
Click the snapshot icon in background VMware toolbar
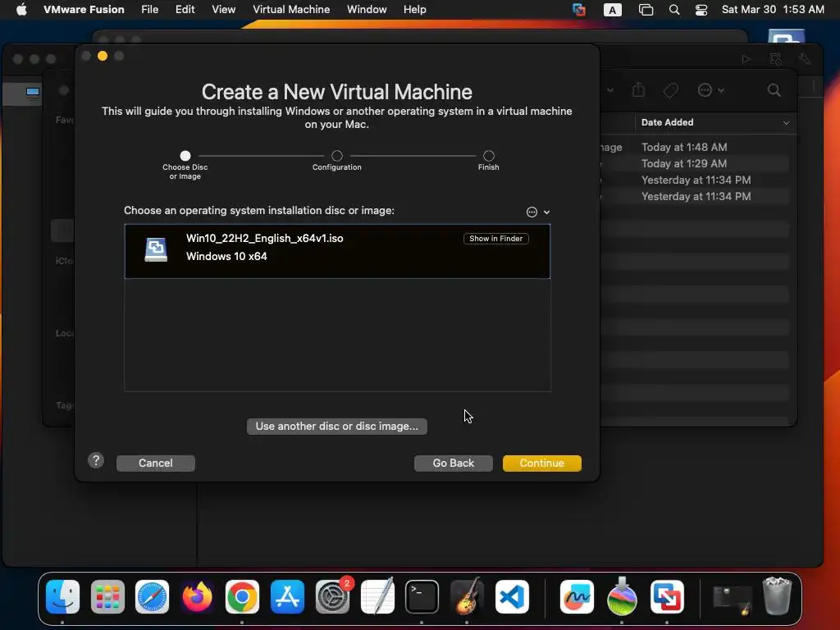775,59
